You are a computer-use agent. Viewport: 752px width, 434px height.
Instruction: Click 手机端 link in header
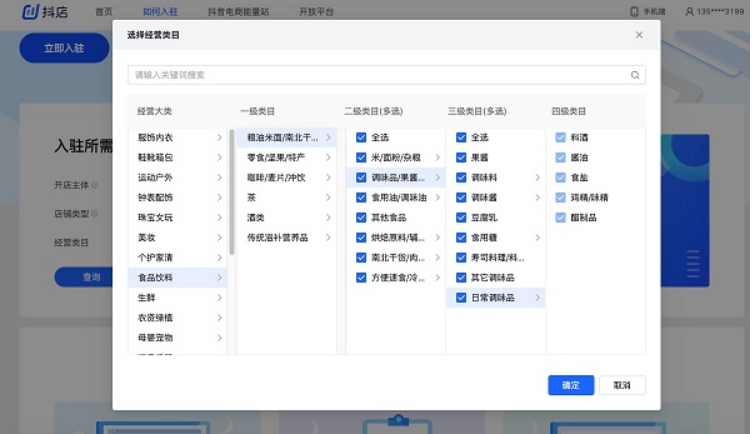654,12
